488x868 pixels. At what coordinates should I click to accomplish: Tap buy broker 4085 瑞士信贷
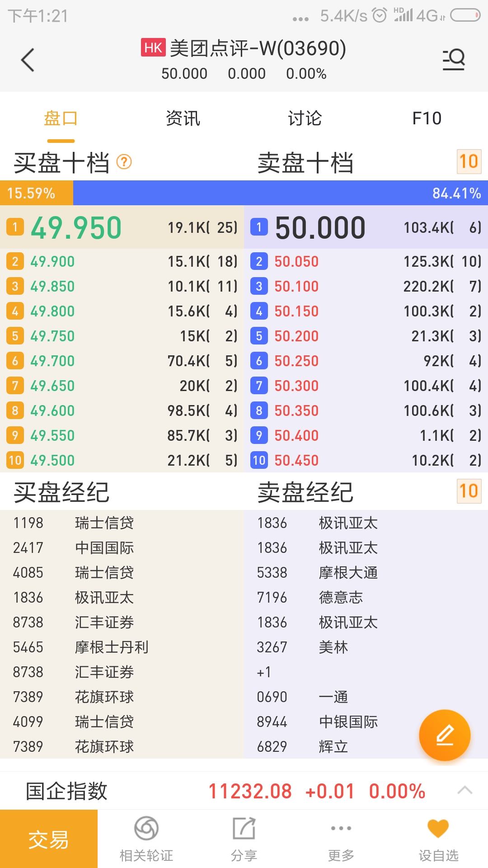pos(74,572)
